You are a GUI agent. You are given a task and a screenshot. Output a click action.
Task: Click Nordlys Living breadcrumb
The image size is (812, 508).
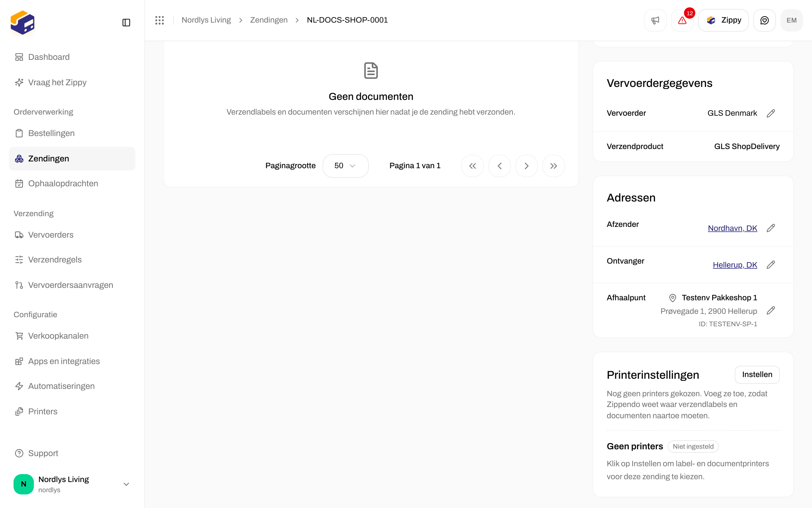click(x=206, y=20)
